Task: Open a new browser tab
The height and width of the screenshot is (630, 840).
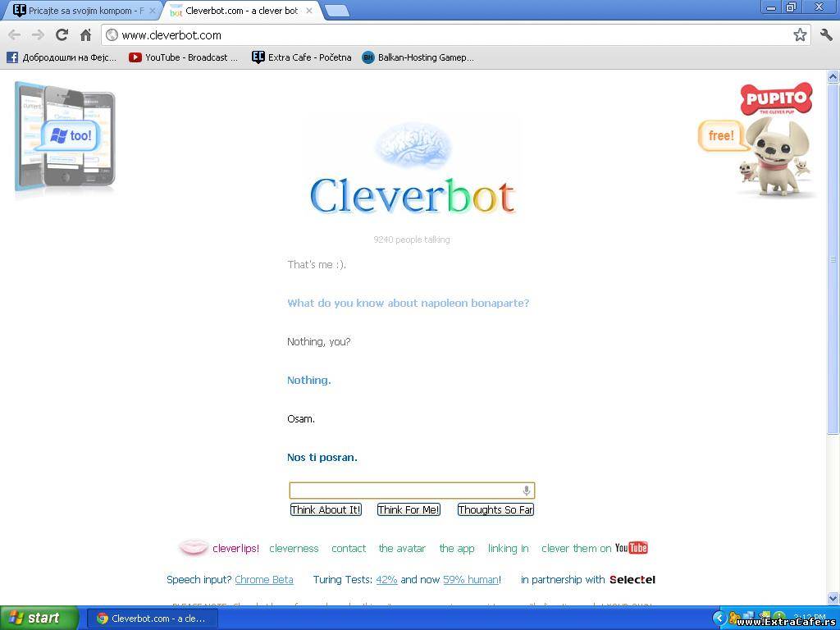Action: coord(337,11)
